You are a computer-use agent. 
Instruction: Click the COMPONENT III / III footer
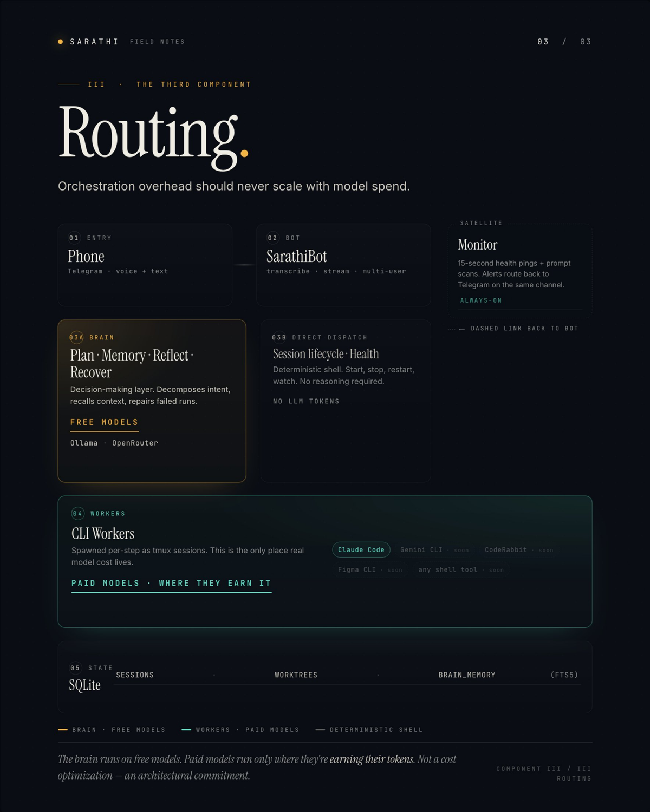point(544,769)
